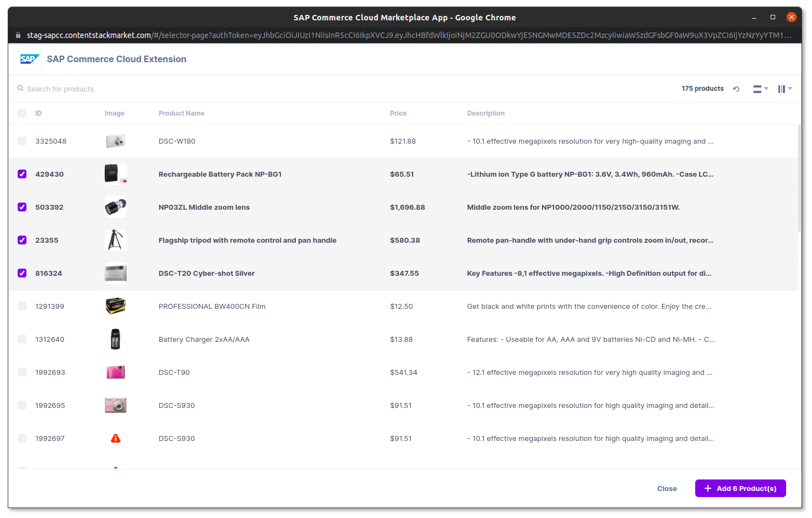Toggle the select-all checkbox in header
This screenshot has width=812, height=518.
[22, 113]
